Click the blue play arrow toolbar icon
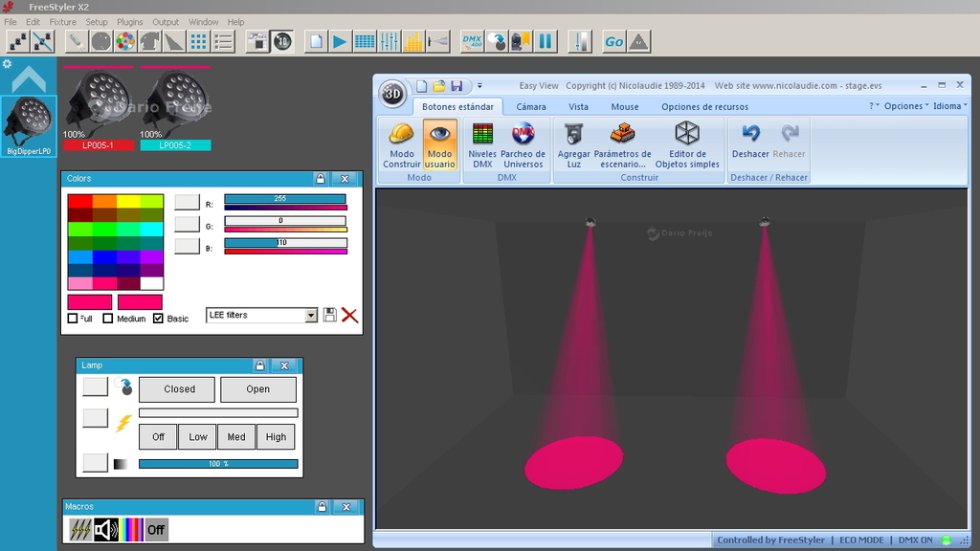Screen dimensions: 980x551 pyautogui.click(x=340, y=42)
